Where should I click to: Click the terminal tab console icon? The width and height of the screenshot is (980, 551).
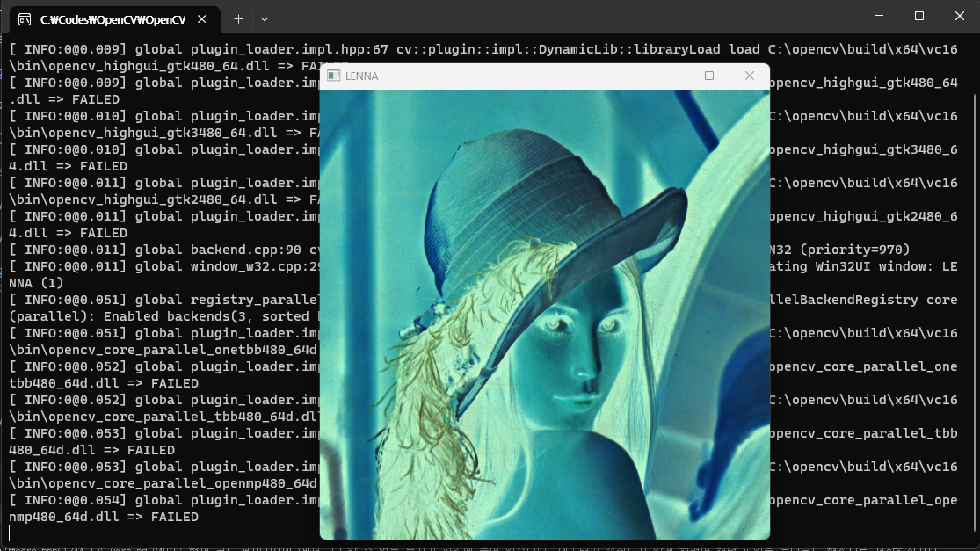[25, 19]
